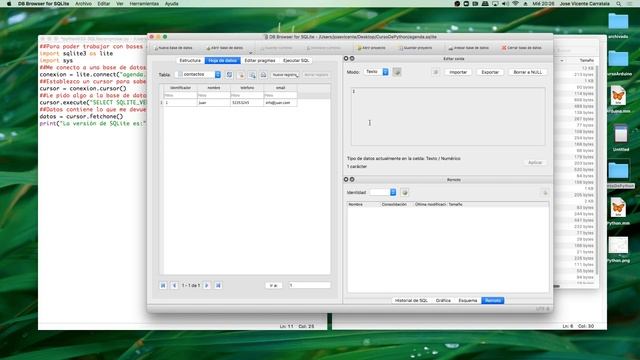Click the icon right of Modo dropdown
Image resolution: width=640 pixels, height=360 pixels.
(397, 72)
